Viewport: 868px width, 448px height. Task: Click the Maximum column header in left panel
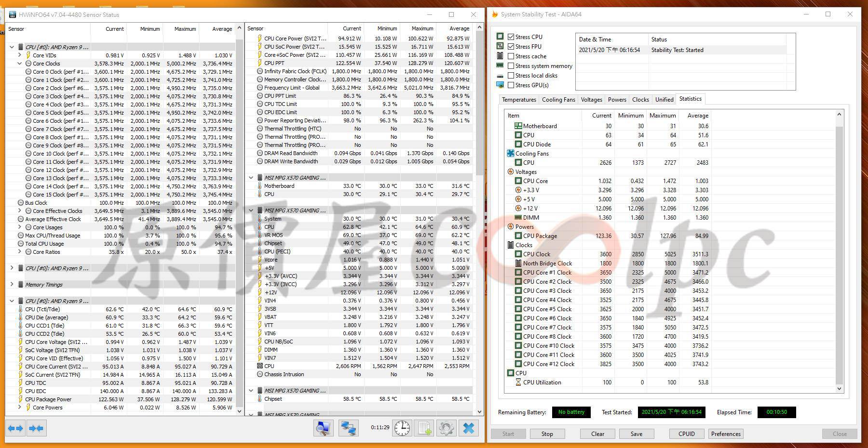[180, 29]
